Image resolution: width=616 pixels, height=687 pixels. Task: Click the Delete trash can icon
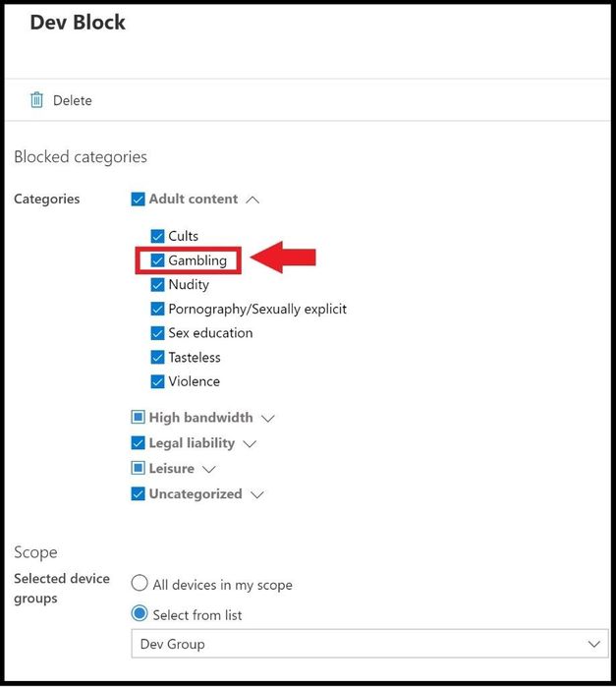36,100
